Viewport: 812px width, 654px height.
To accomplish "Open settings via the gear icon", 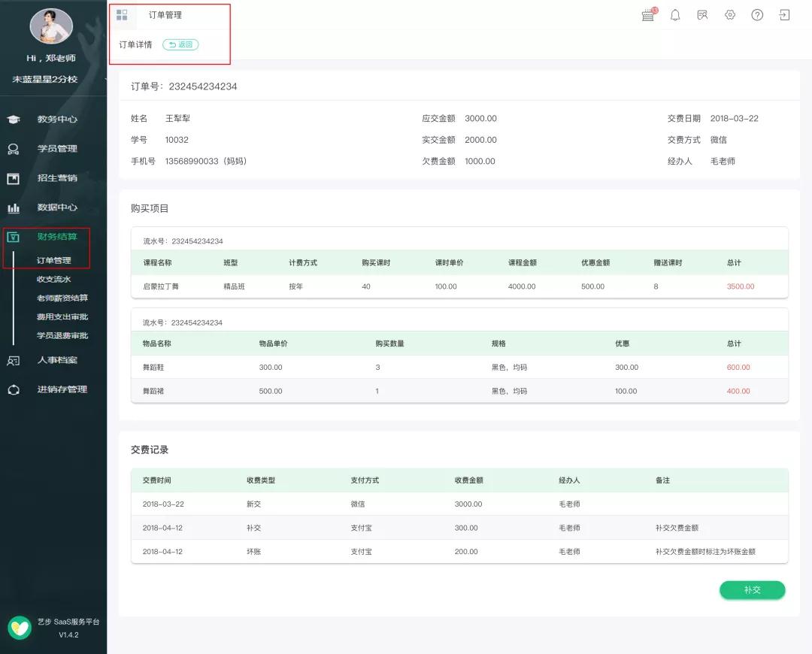I will [730, 15].
